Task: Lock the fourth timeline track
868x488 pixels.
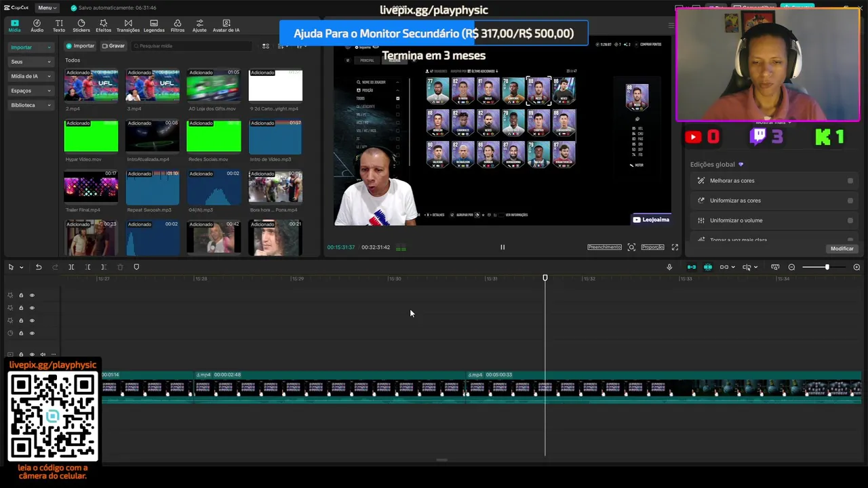Action: pyautogui.click(x=21, y=333)
